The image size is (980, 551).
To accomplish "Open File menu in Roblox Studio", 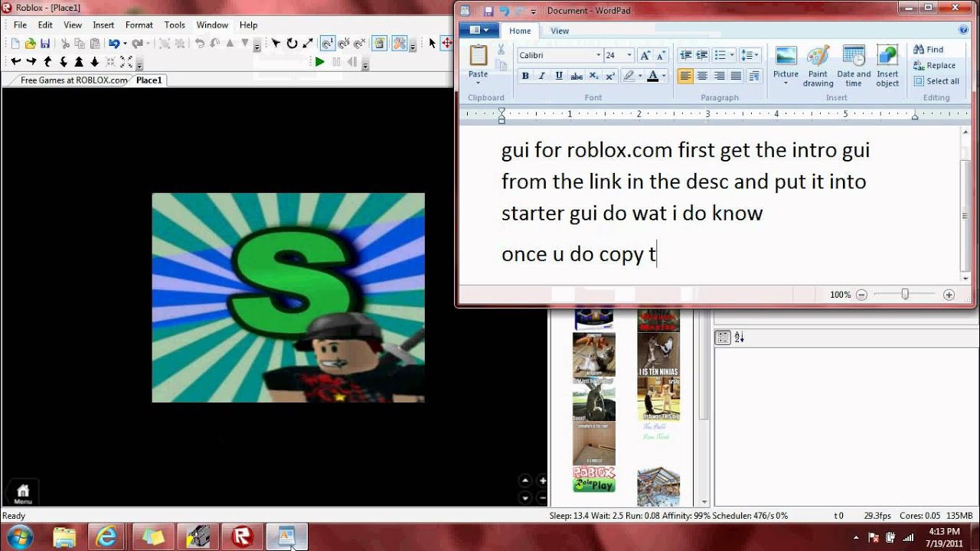I will click(x=20, y=25).
